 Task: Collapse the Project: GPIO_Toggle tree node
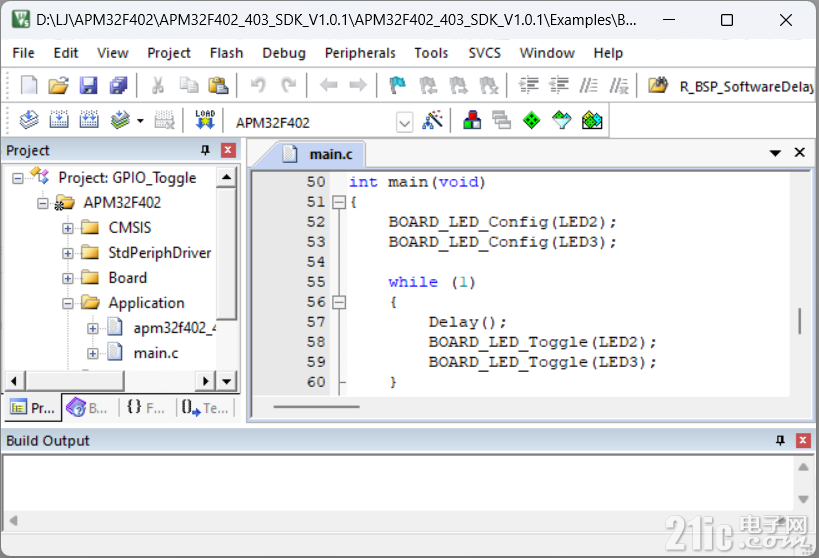point(18,179)
